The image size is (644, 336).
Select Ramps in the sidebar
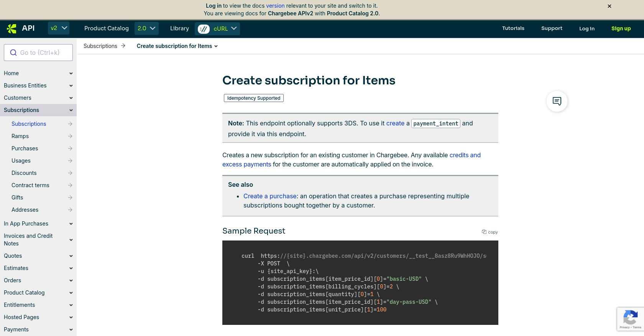(x=20, y=136)
